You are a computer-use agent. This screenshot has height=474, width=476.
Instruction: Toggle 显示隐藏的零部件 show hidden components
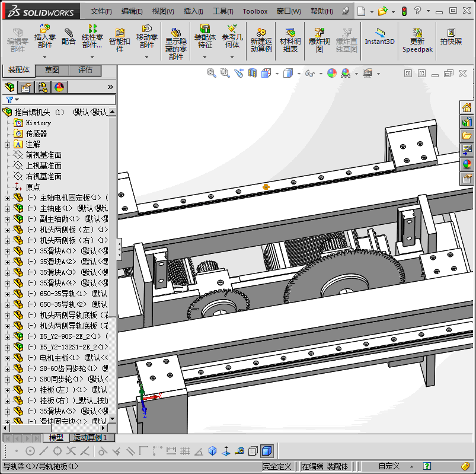175,44
